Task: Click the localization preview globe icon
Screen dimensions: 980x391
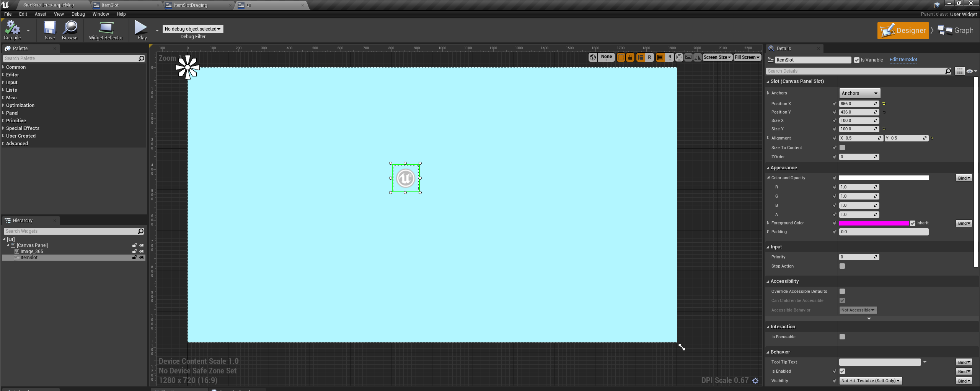Action: pos(593,57)
